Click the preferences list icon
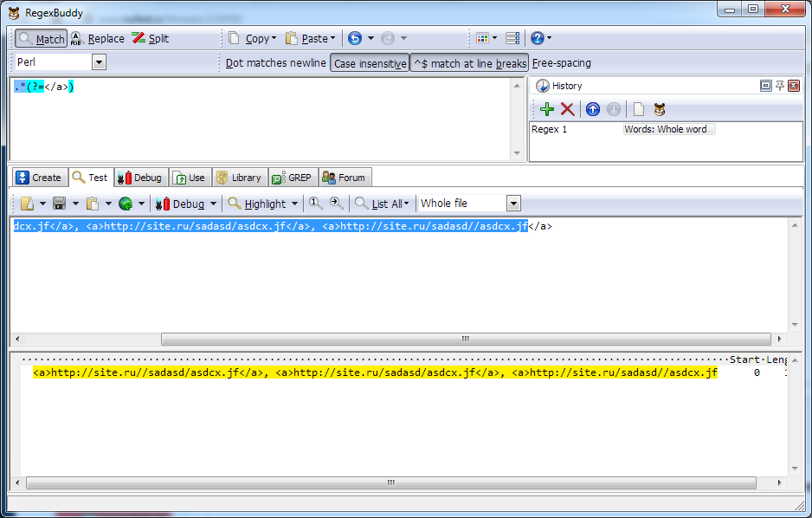Image resolution: width=812 pixels, height=518 pixels. pyautogui.click(x=512, y=38)
